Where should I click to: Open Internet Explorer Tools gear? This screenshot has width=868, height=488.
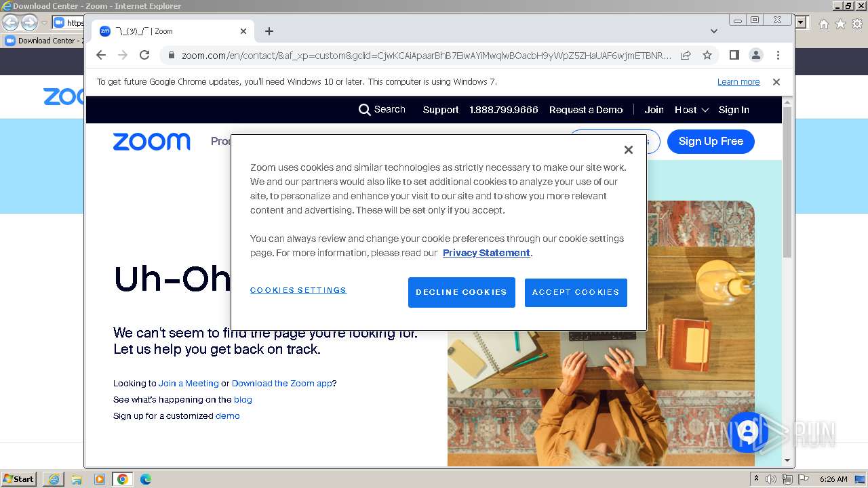(856, 24)
